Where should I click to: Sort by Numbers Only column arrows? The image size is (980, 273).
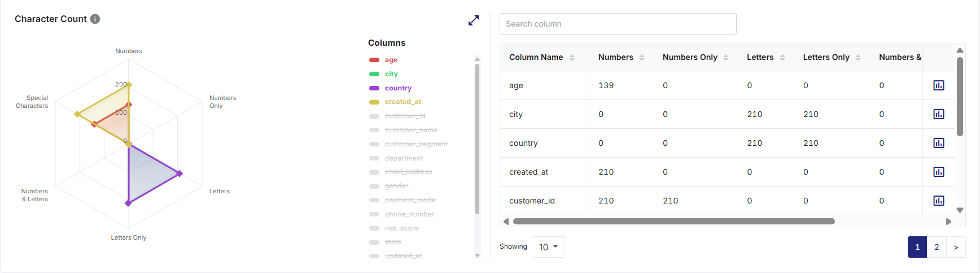point(726,58)
